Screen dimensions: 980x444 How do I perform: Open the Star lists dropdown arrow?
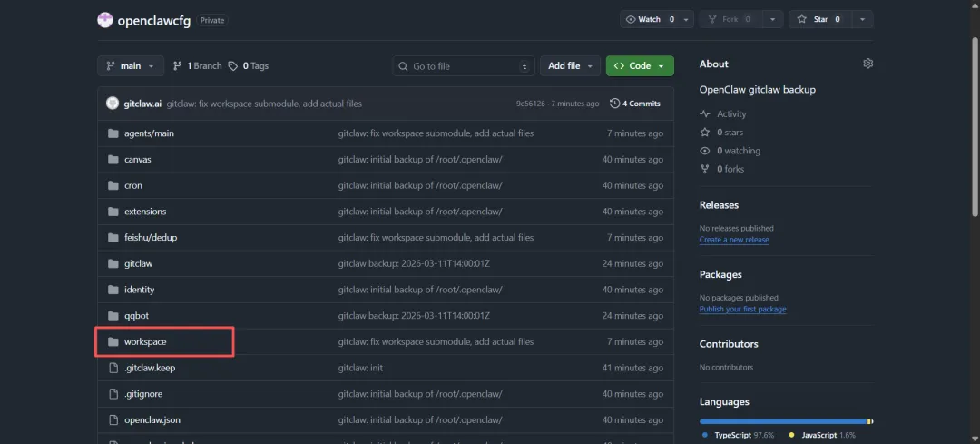[x=863, y=19]
